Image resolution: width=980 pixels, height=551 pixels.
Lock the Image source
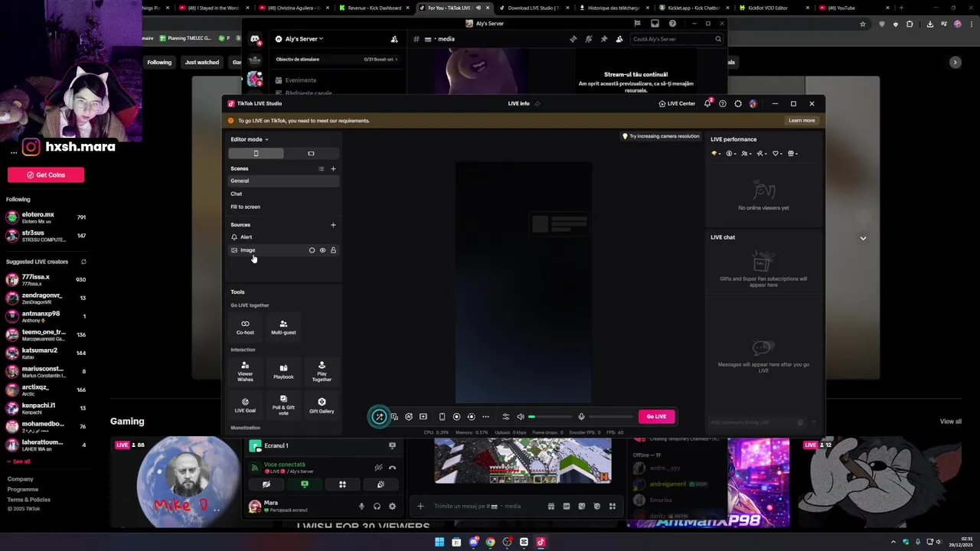[333, 250]
